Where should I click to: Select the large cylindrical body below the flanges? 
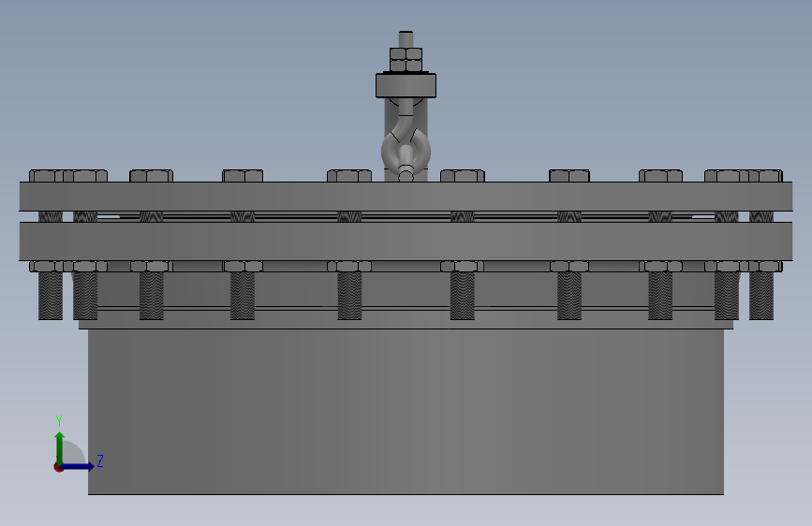pyautogui.click(x=406, y=412)
